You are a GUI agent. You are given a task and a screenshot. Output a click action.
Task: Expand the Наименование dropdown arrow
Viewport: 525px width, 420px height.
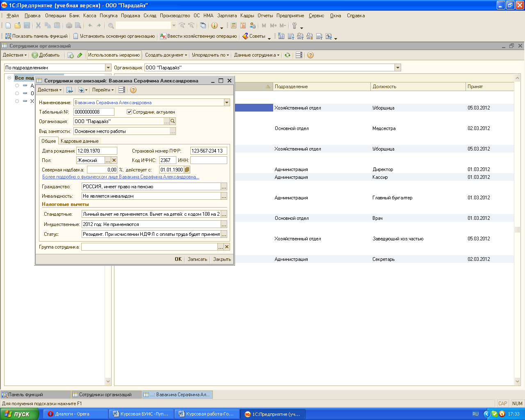227,103
